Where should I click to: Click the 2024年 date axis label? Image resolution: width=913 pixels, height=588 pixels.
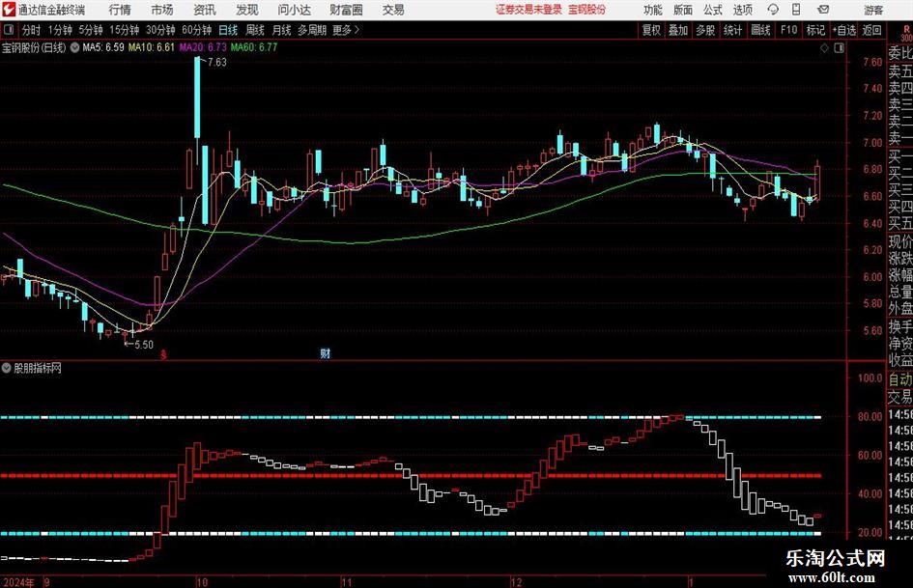click(18, 582)
